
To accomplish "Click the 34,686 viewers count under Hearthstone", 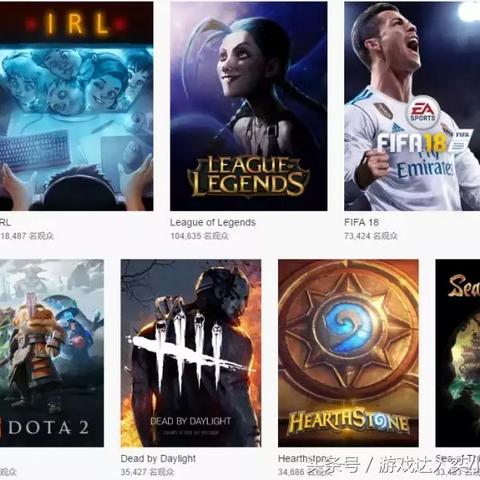I will pos(292,472).
